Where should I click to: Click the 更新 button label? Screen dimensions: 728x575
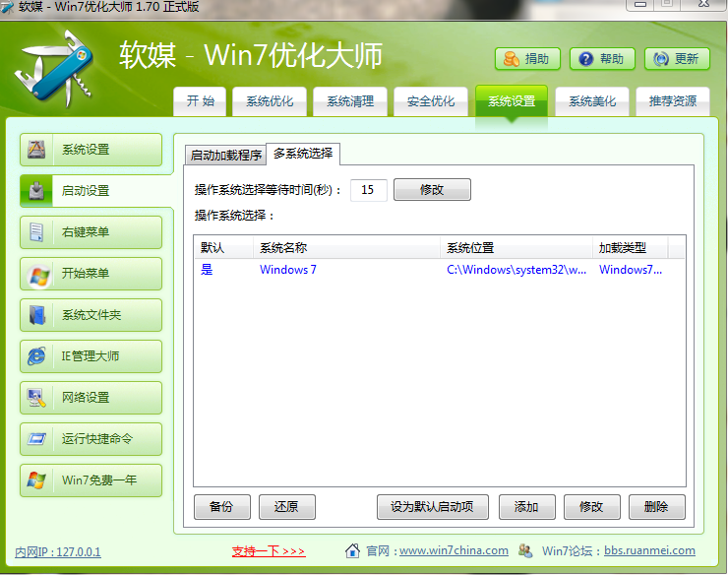(687, 59)
